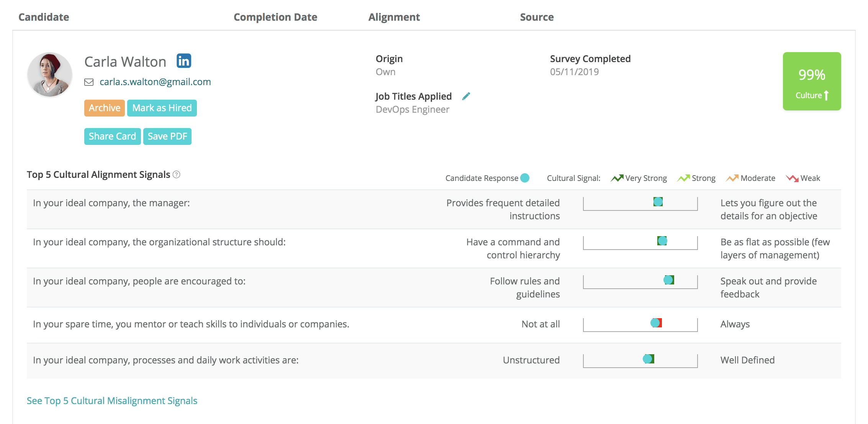Click the Strong signal legend icon
The height and width of the screenshot is (424, 868).
tap(683, 178)
